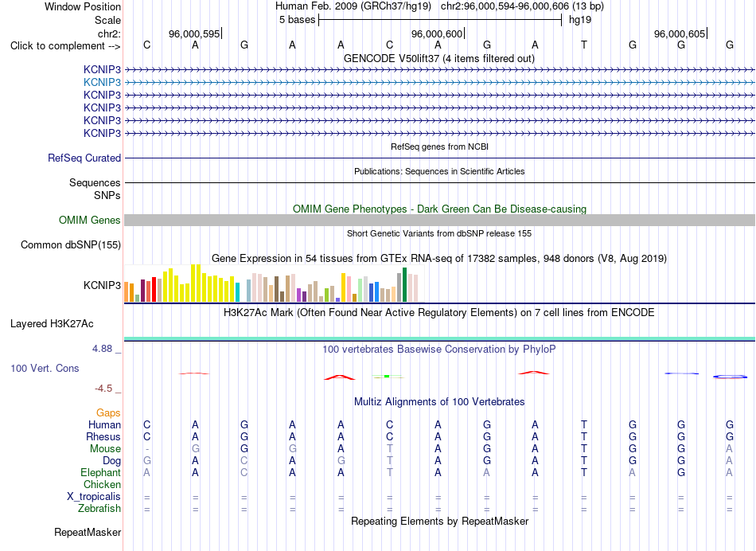The width and height of the screenshot is (756, 551).
Task: Select the Zebrafish alignment row label
Action: (99, 509)
